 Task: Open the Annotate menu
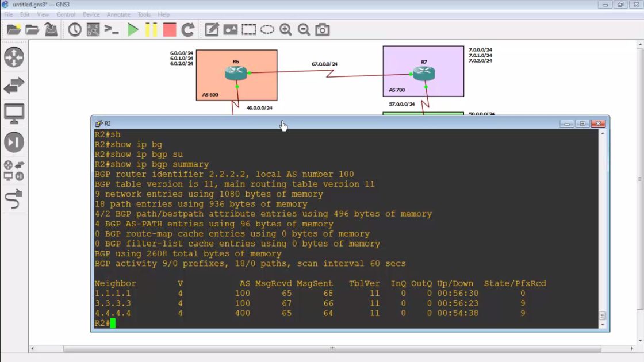118,14
